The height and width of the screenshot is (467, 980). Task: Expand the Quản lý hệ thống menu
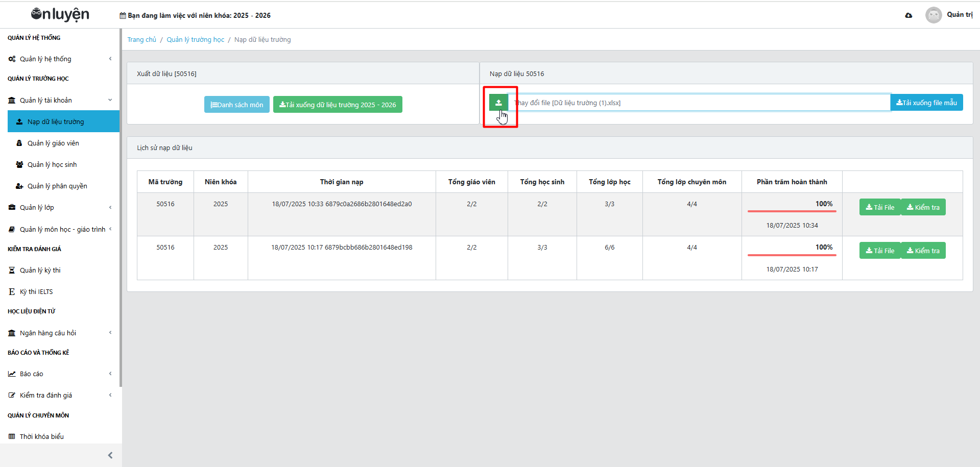(x=45, y=59)
